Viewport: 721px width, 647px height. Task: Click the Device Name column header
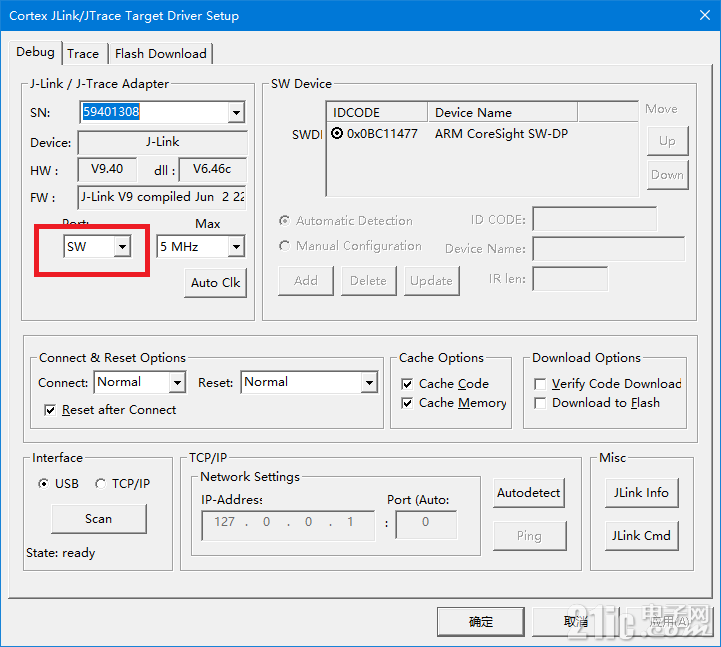click(503, 112)
